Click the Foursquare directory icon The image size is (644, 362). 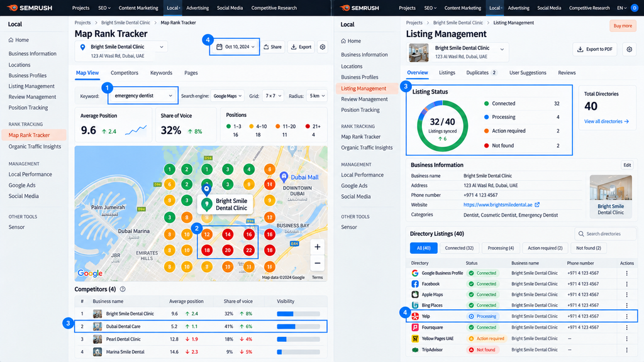pyautogui.click(x=415, y=327)
